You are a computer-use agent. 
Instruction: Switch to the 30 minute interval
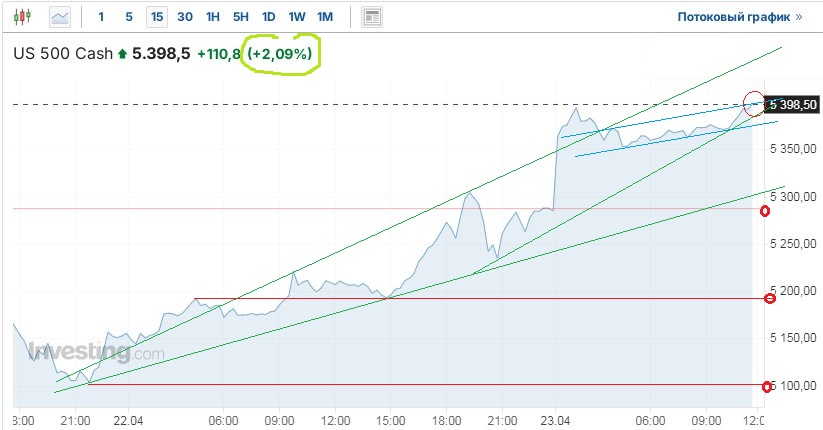tap(185, 17)
